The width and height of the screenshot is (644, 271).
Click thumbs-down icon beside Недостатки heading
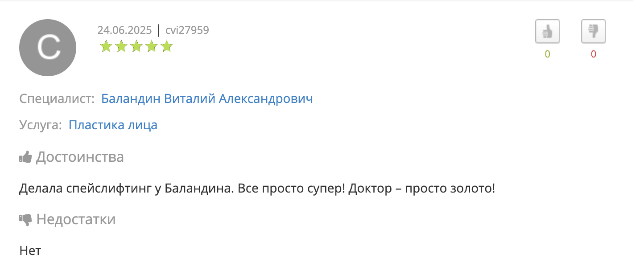coord(25,220)
